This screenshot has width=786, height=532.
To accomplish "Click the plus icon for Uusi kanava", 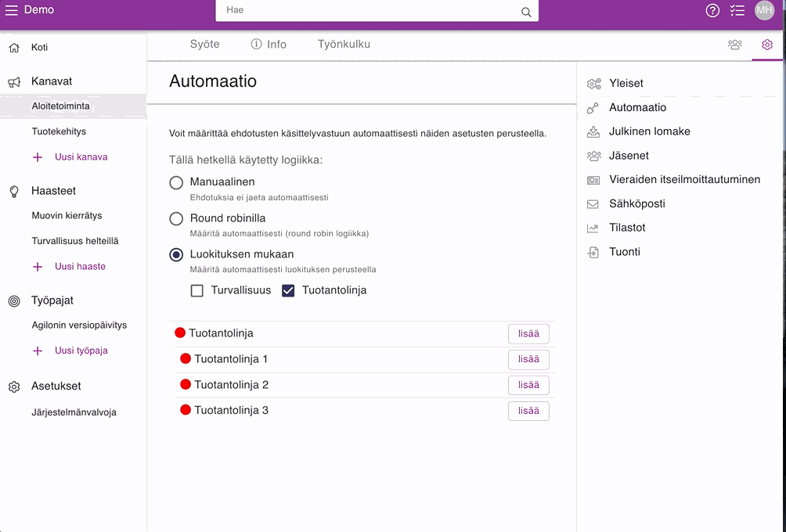I will click(x=38, y=157).
